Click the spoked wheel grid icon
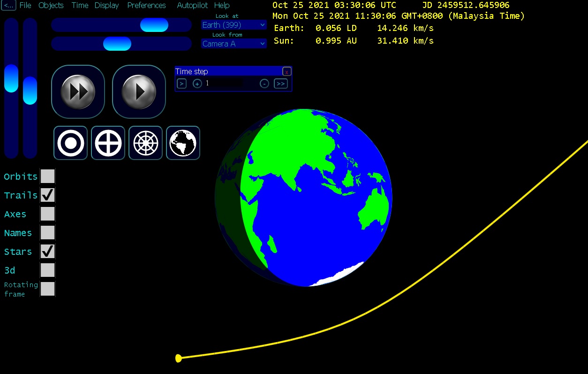This screenshot has height=374, width=588. click(x=145, y=143)
